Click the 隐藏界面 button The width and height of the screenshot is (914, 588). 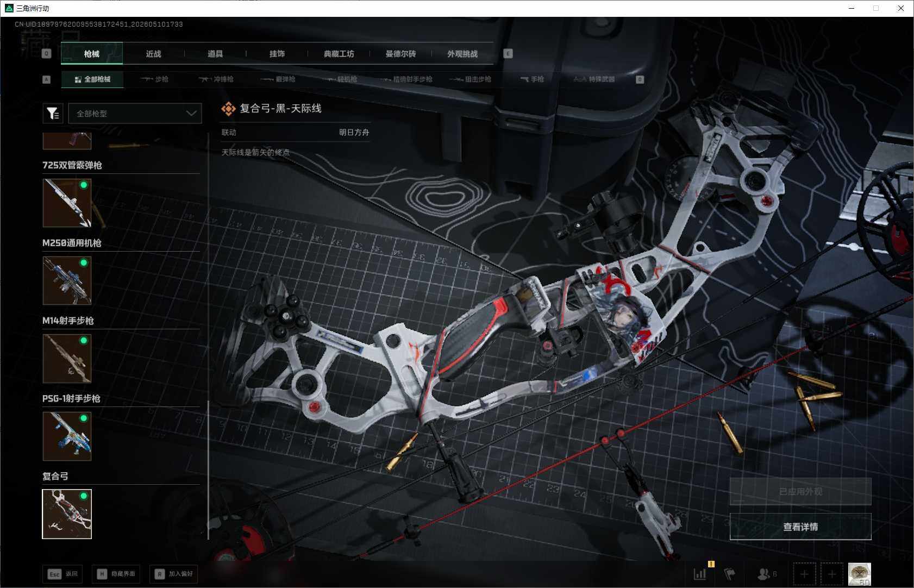[116, 574]
